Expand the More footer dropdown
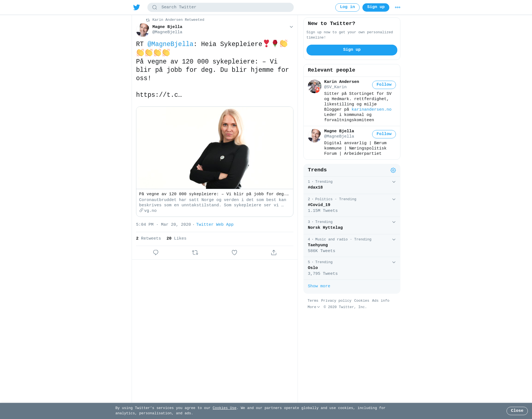Viewport: 532px width, 419px height. click(x=314, y=307)
